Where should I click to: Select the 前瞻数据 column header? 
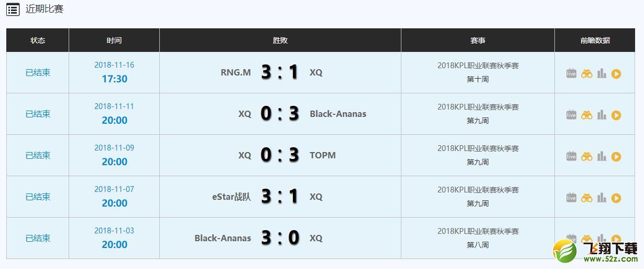pyautogui.click(x=595, y=40)
